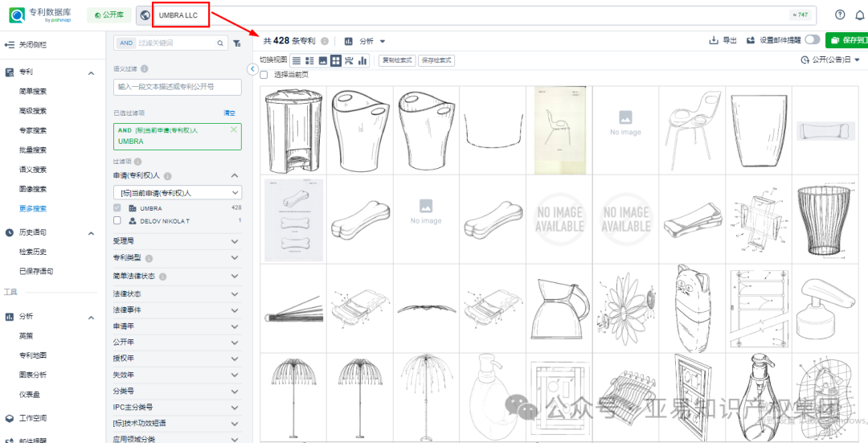Screen dimensions: 868x443
Task: Click the 导出 export label
Action: [730, 40]
